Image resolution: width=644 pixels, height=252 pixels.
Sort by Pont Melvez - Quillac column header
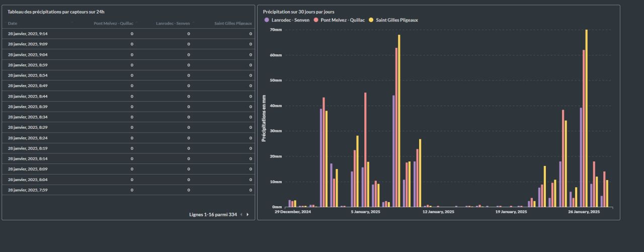pyautogui.click(x=113, y=23)
